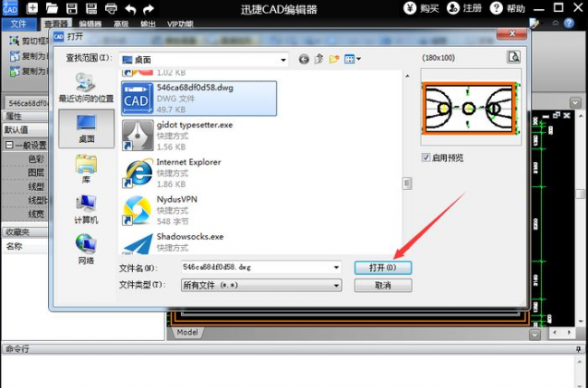Image resolution: width=588 pixels, height=388 pixels.
Task: Click the file list scroll up arrow
Action: pyautogui.click(x=407, y=76)
